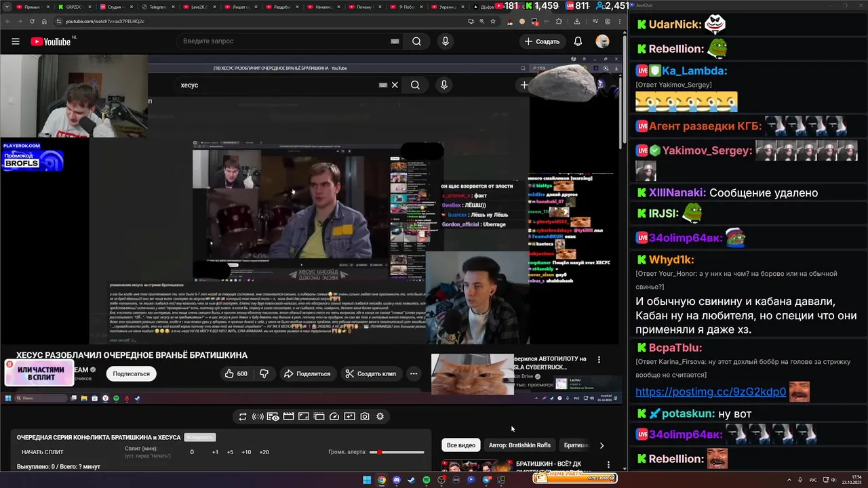Bookmark this page with the star icon
The image size is (868, 488).
coord(493,21)
